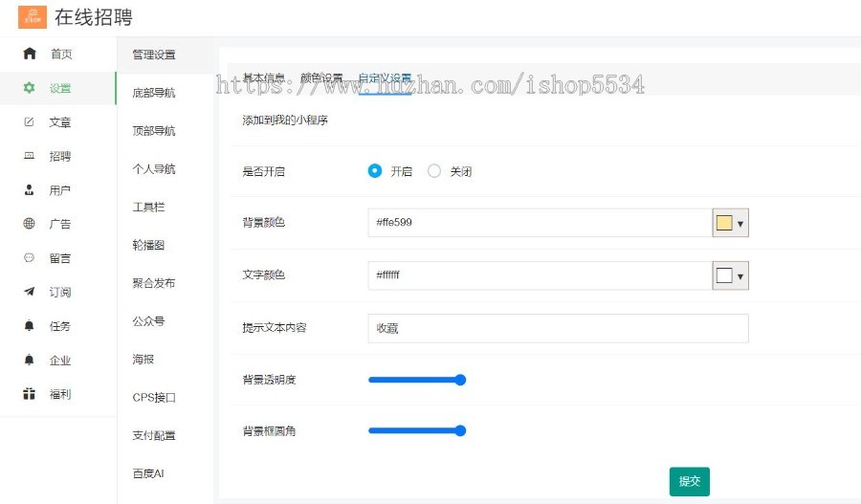This screenshot has height=504, width=861.
Task: Click the 添加到我的小程序 section heading
Action: pyautogui.click(x=285, y=120)
